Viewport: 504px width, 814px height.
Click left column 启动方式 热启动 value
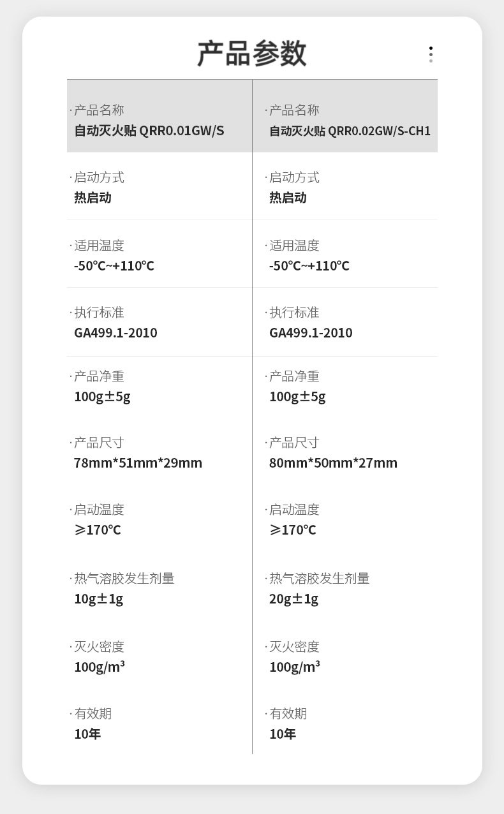(x=93, y=198)
